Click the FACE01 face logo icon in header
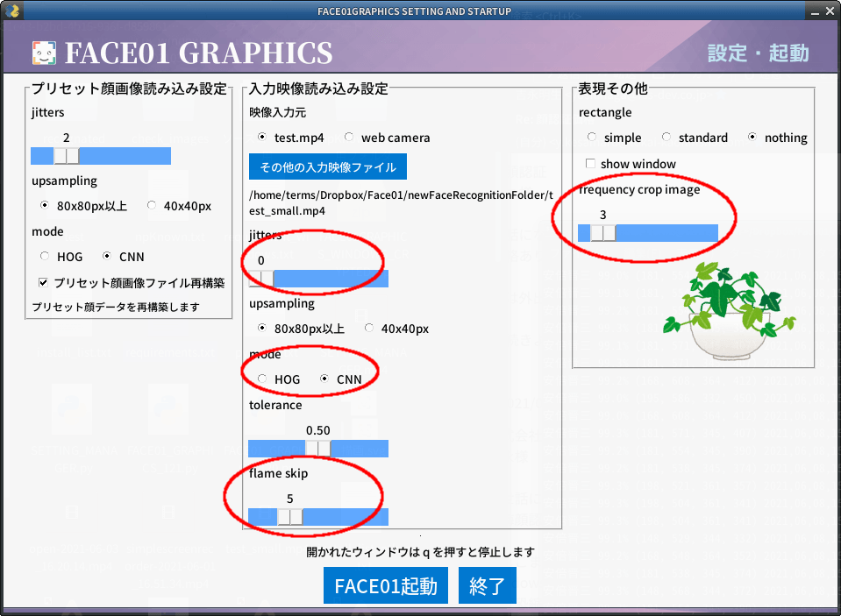 (44, 53)
